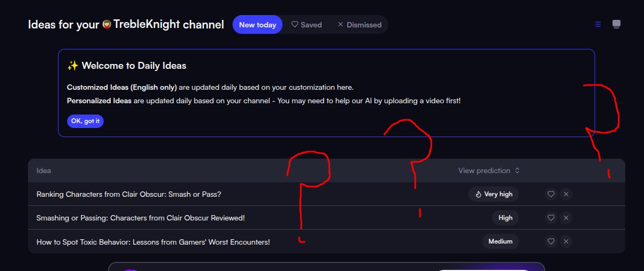Viewport: 644px width, 271px height.
Task: Click the OK, got it button
Action: coord(85,122)
